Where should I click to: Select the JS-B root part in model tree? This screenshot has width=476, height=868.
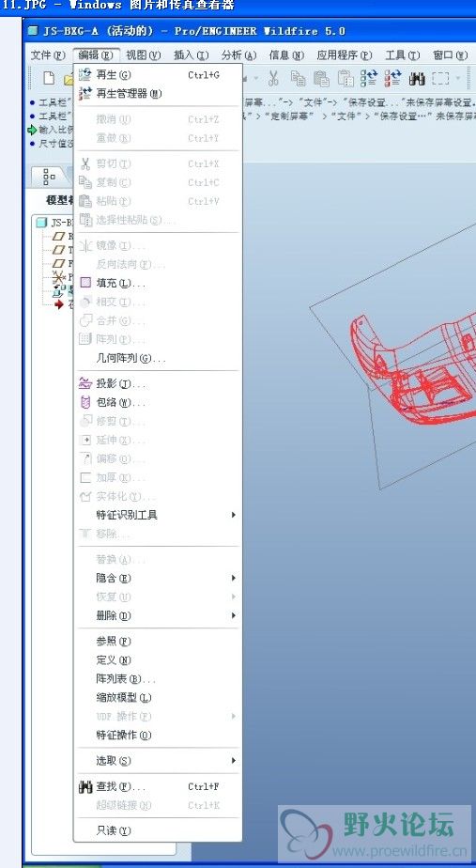54,223
